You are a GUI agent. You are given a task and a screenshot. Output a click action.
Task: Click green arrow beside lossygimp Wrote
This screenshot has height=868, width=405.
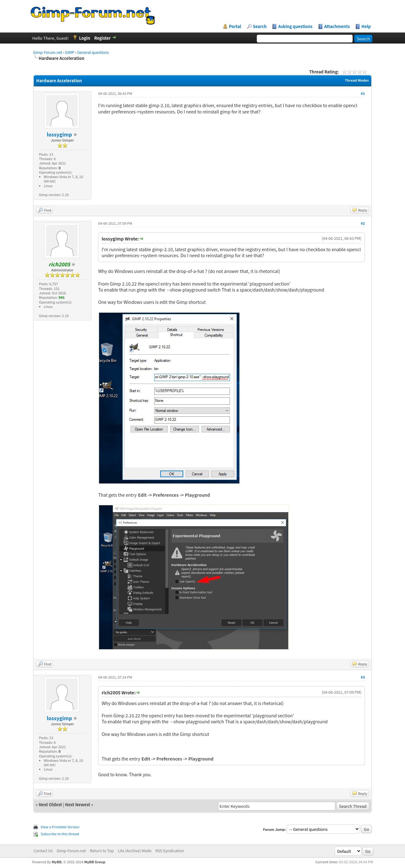[x=142, y=239]
